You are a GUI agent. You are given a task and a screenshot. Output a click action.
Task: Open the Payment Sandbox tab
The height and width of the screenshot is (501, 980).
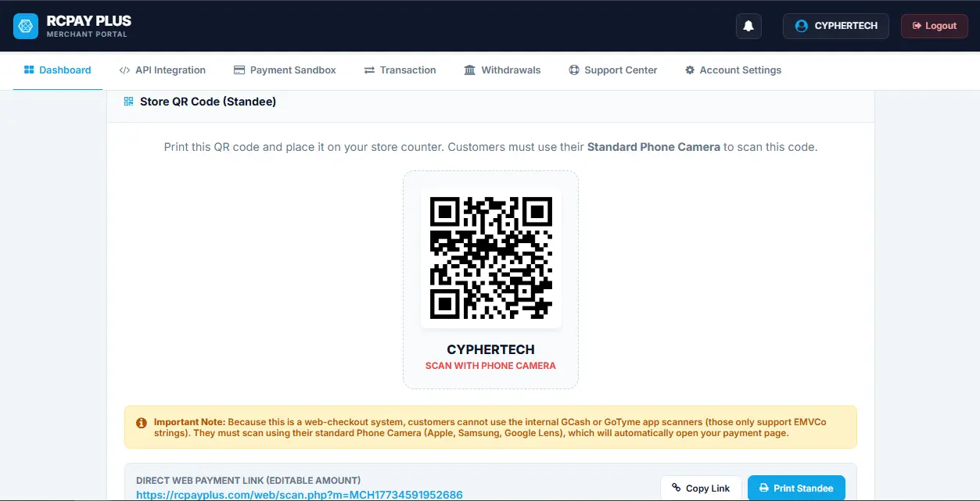[285, 70]
